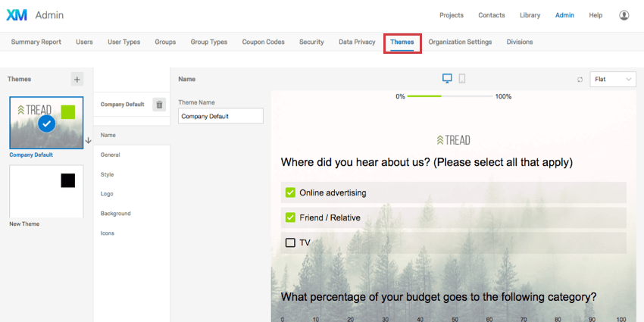The image size is (644, 322).
Task: Open the Summary Report tab
Action: point(36,42)
